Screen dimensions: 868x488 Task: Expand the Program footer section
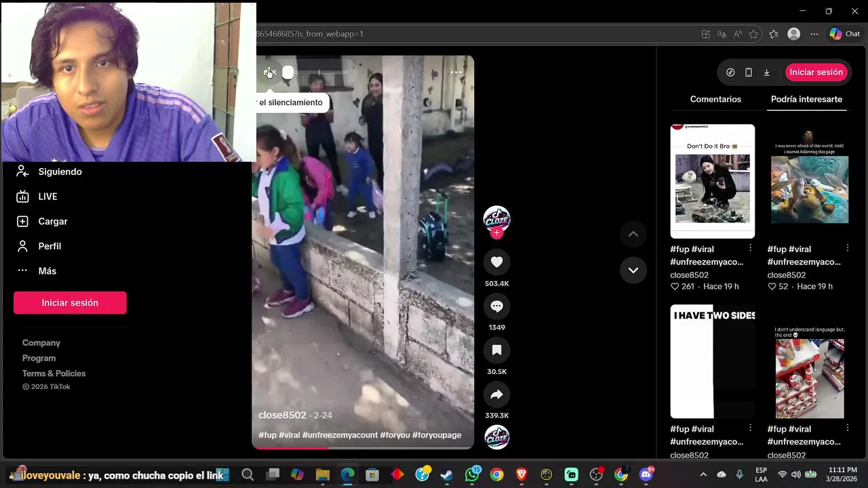[39, 358]
